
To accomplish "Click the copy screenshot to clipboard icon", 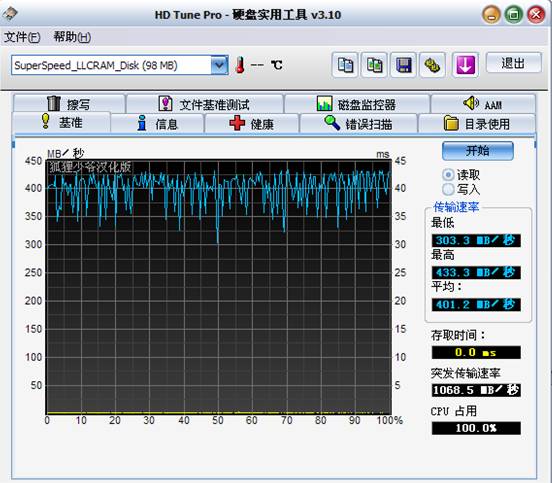I will pyautogui.click(x=374, y=65).
